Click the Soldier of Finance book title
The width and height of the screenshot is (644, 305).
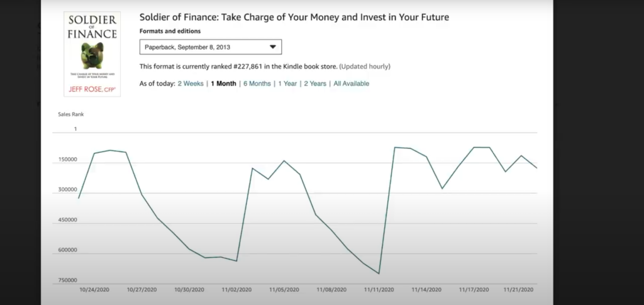(x=294, y=17)
